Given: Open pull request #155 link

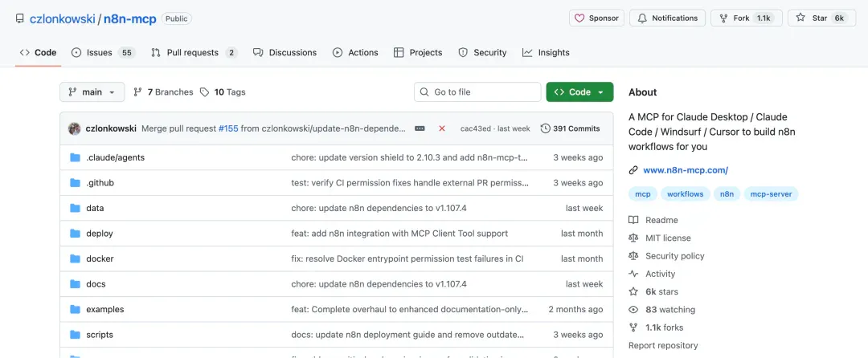Looking at the screenshot, I should (x=228, y=128).
